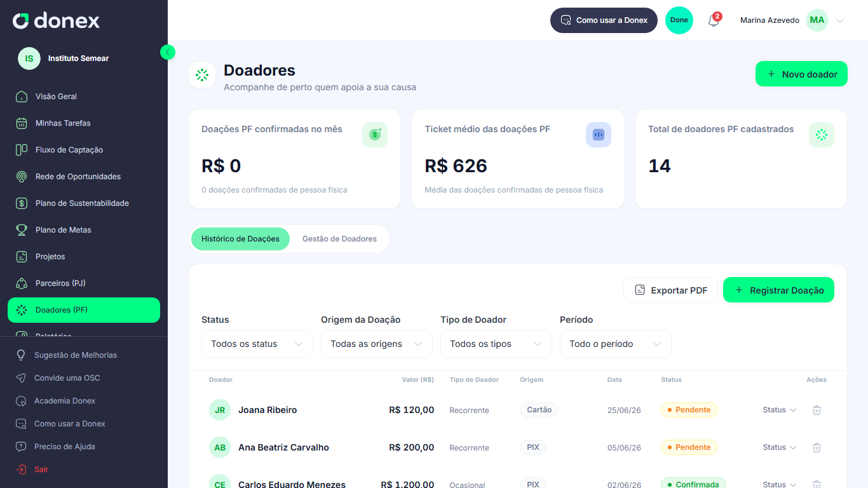Expand the user account menu chevron

(840, 20)
